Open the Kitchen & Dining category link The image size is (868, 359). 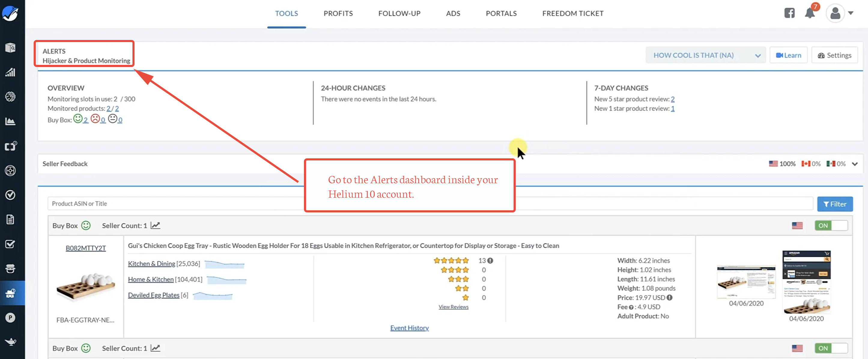click(x=152, y=263)
